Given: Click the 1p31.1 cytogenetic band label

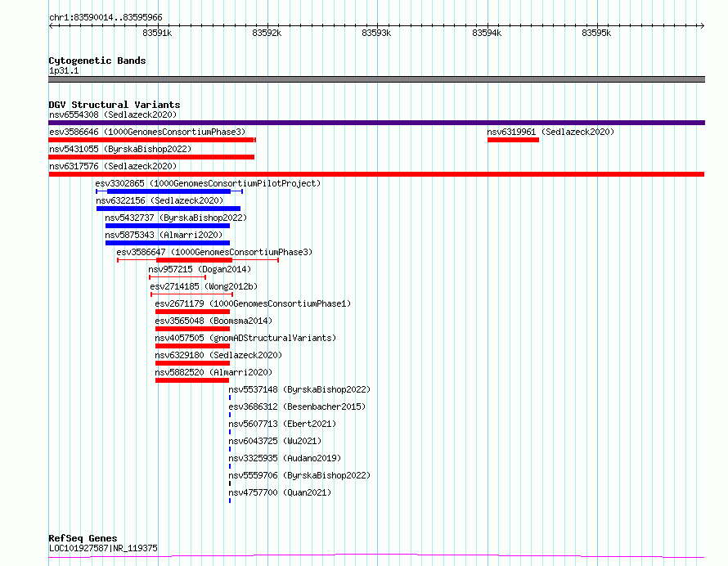Looking at the screenshot, I should [x=64, y=70].
